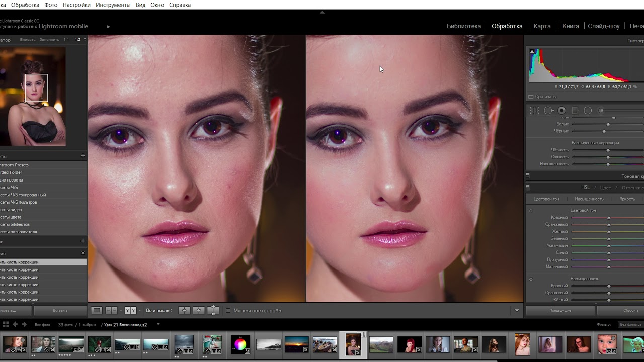The image size is (644, 362).
Task: Toggle the HSL panel on/off switch
Action: (528, 187)
